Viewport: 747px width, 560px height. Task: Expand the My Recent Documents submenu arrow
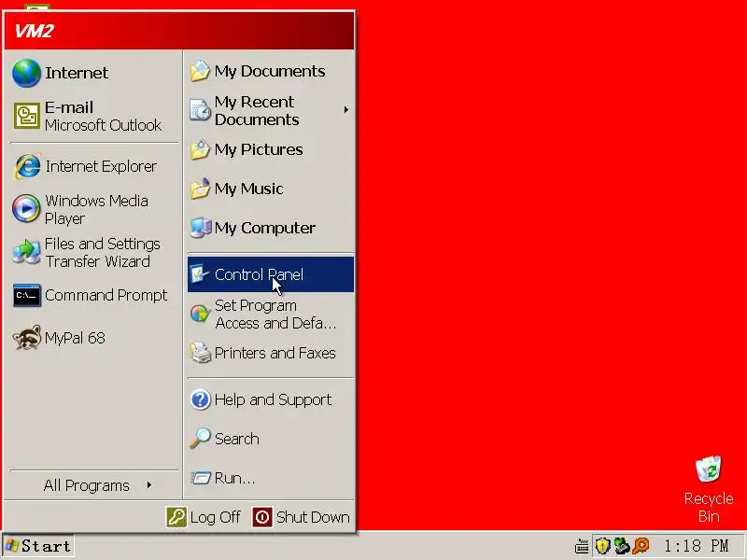point(345,110)
